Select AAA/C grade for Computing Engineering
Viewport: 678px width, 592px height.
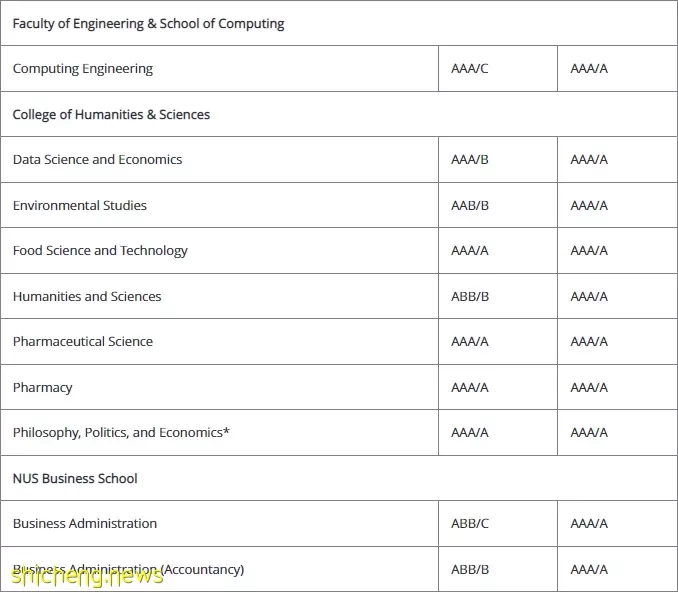pos(470,69)
